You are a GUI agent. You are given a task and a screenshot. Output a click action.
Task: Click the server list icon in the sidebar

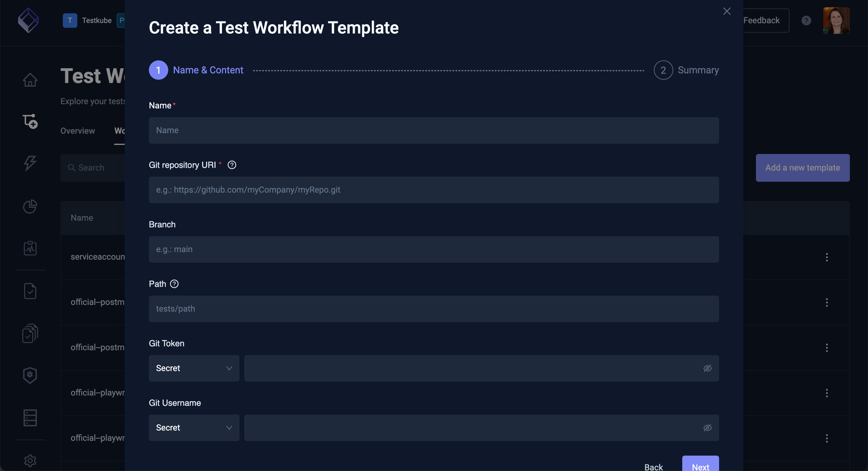pos(30,418)
